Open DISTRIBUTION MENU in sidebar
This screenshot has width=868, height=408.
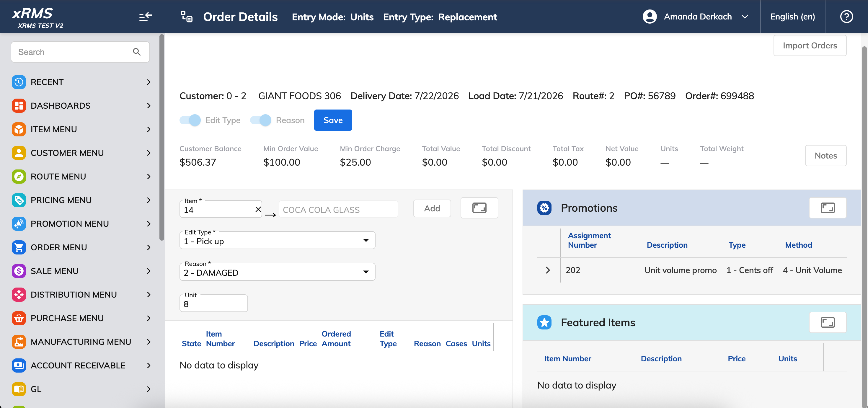point(81,294)
